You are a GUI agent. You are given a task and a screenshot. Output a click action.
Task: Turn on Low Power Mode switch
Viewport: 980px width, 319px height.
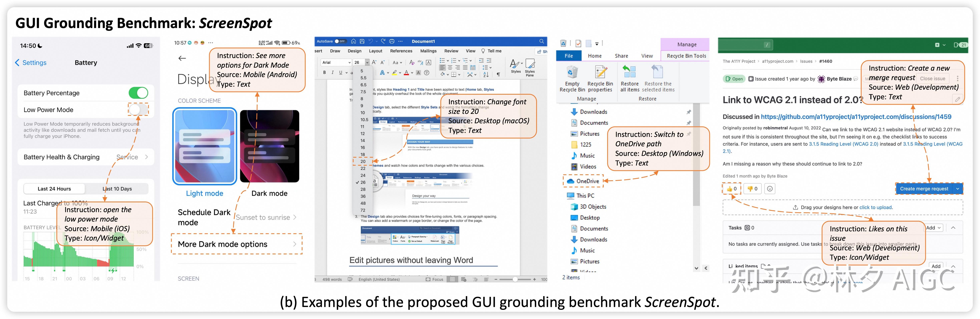click(x=138, y=110)
